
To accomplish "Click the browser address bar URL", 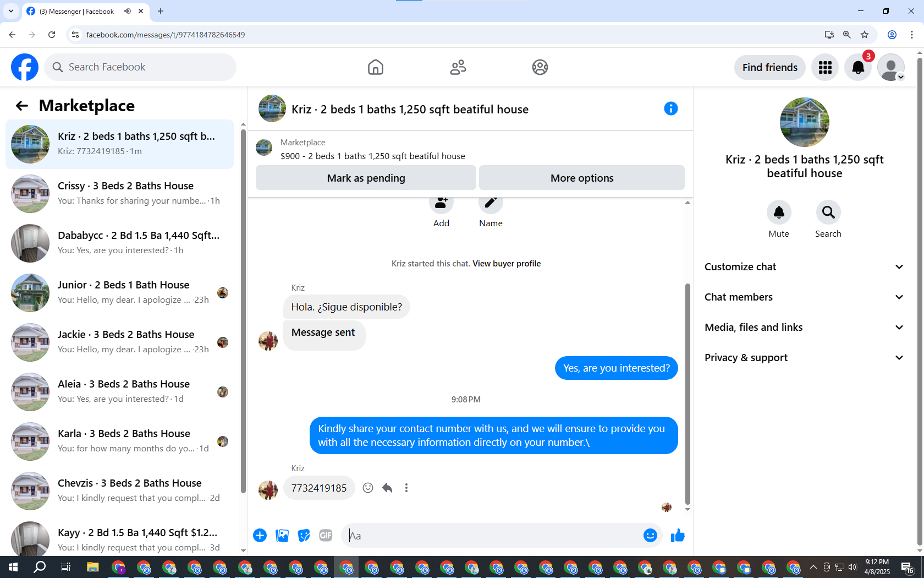I will 165,35.
